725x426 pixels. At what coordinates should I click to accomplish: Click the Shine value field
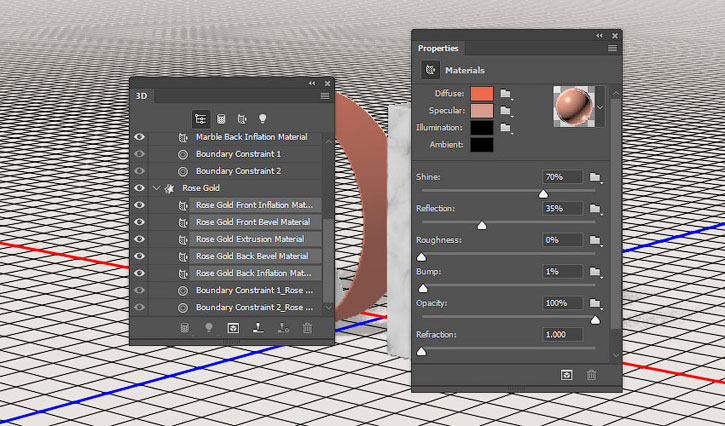(562, 177)
